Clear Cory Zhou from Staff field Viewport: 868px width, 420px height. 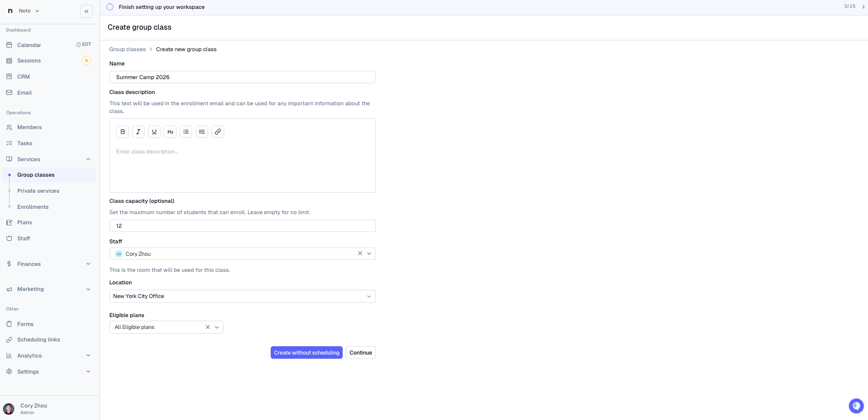coord(360,253)
